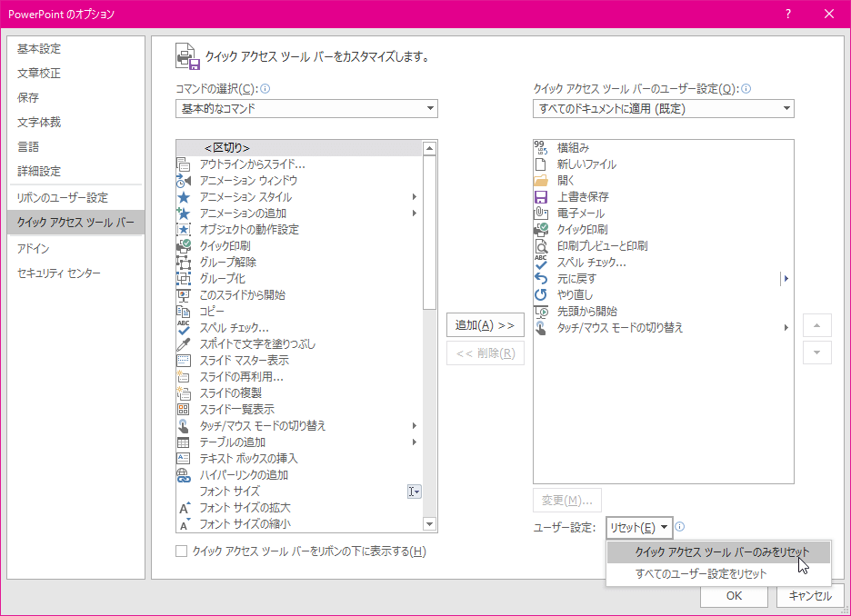This screenshot has height=616, width=851.
Task: Click info icon next to リセット button
Action: 679,527
